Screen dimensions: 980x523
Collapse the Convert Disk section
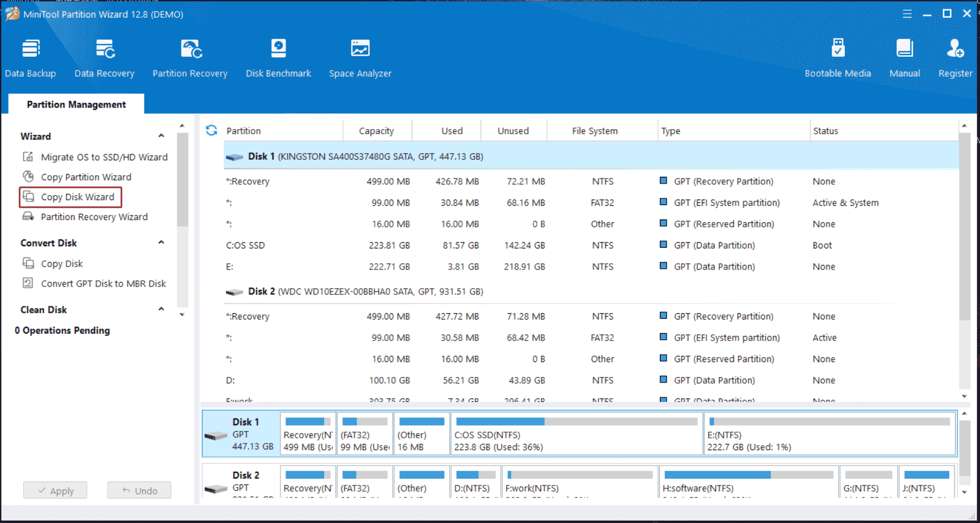click(161, 243)
